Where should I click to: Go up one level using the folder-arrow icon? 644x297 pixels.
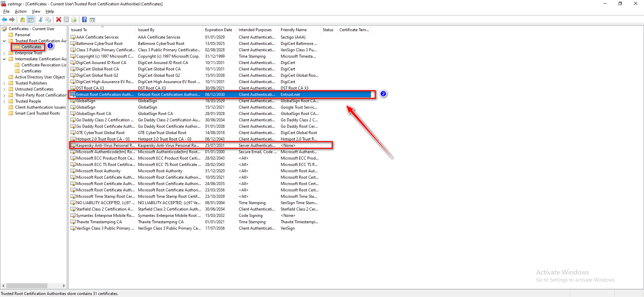(x=22, y=19)
